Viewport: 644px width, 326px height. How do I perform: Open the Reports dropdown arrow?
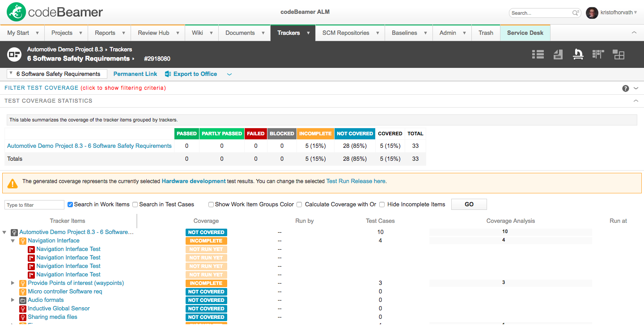coord(123,33)
